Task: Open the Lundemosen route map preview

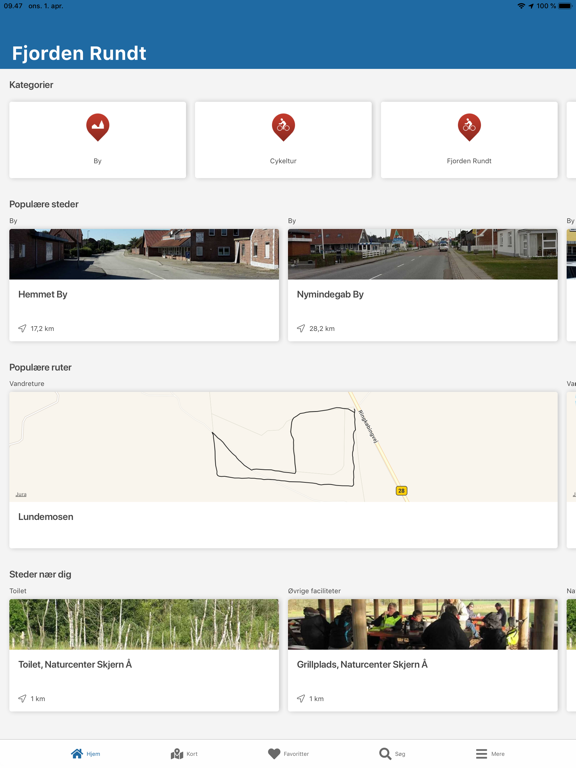Action: click(283, 447)
